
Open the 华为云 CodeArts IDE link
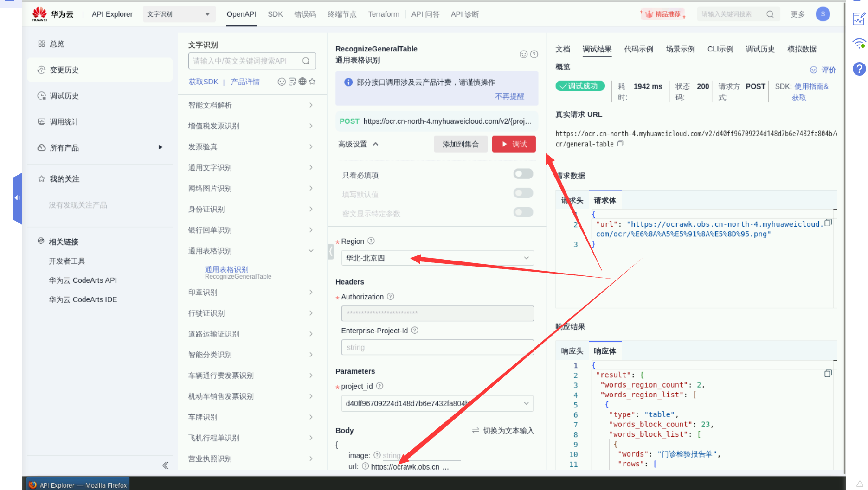tap(83, 299)
